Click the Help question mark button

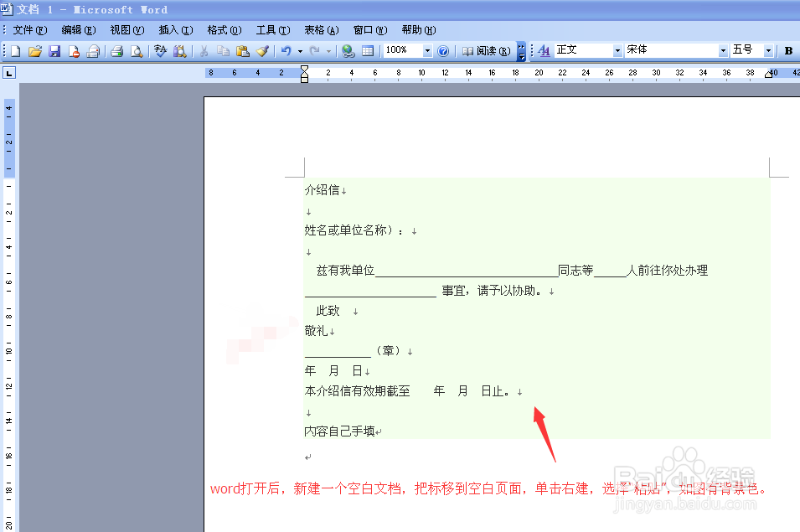(x=441, y=50)
